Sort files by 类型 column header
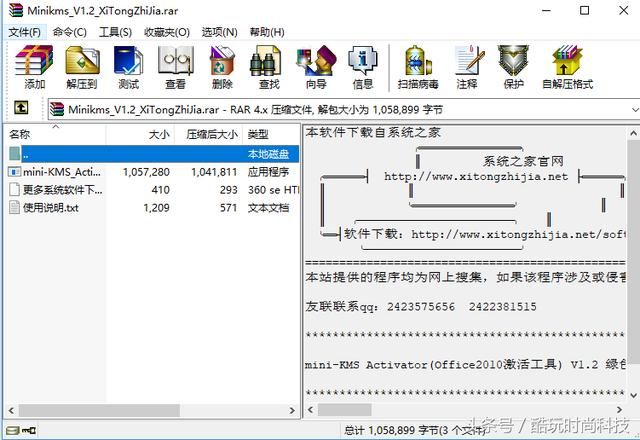 pyautogui.click(x=271, y=134)
